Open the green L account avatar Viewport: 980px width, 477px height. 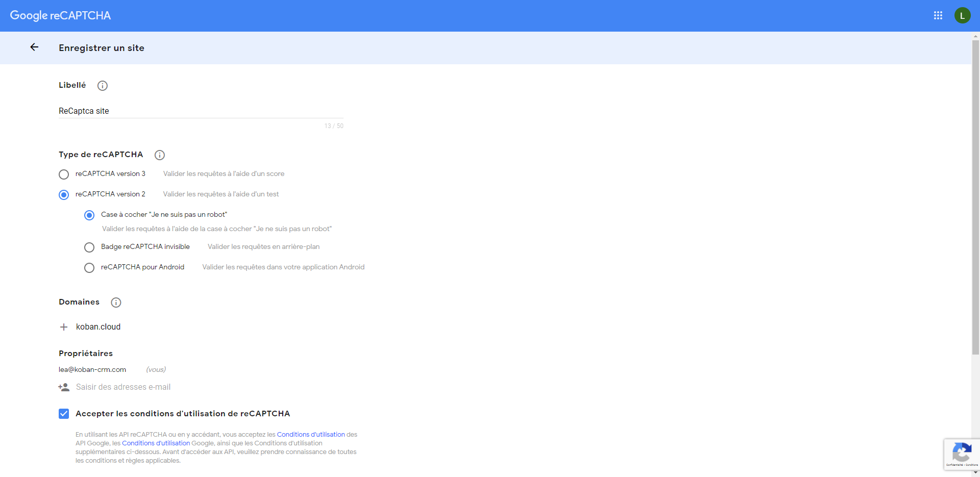click(962, 15)
